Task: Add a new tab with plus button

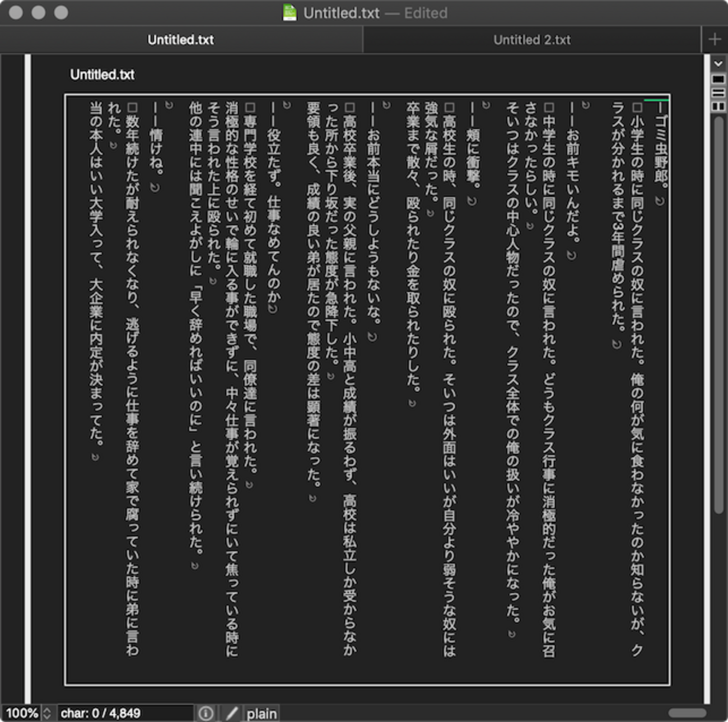Action: (x=715, y=39)
